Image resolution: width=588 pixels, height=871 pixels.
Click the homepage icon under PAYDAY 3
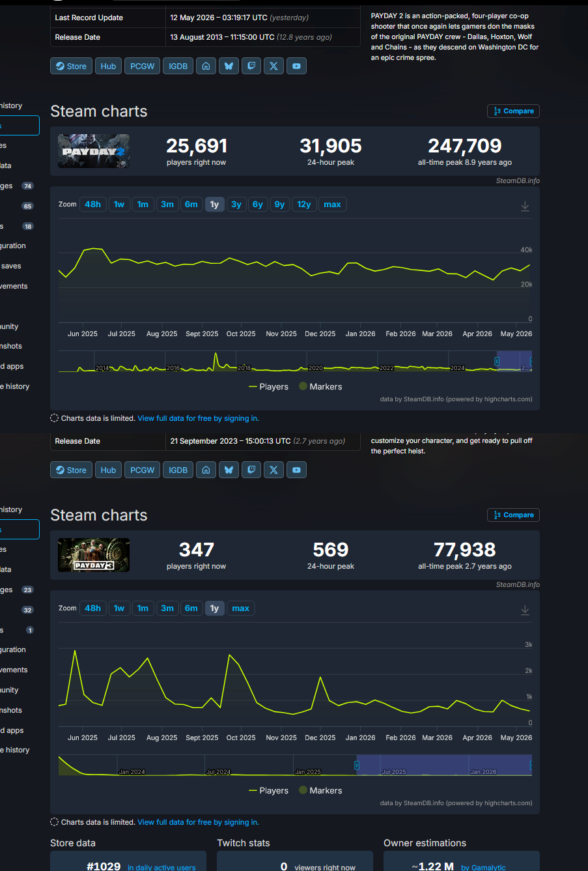coord(206,470)
